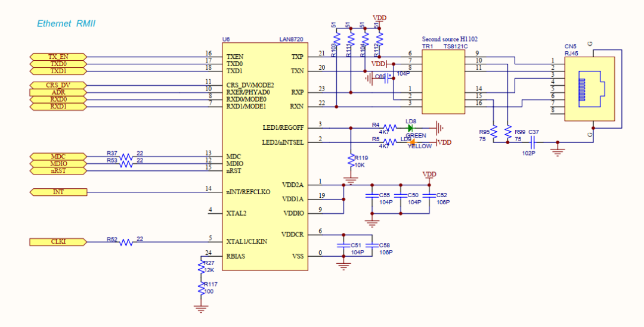The image size is (644, 327).
Task: Select the RXD0 port symbol
Action: (58, 99)
